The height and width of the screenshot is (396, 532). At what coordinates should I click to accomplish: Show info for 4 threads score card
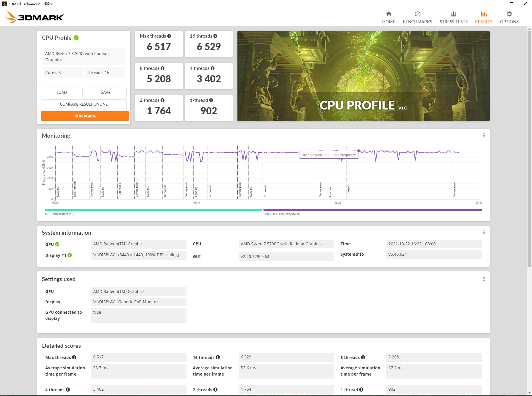(213, 68)
